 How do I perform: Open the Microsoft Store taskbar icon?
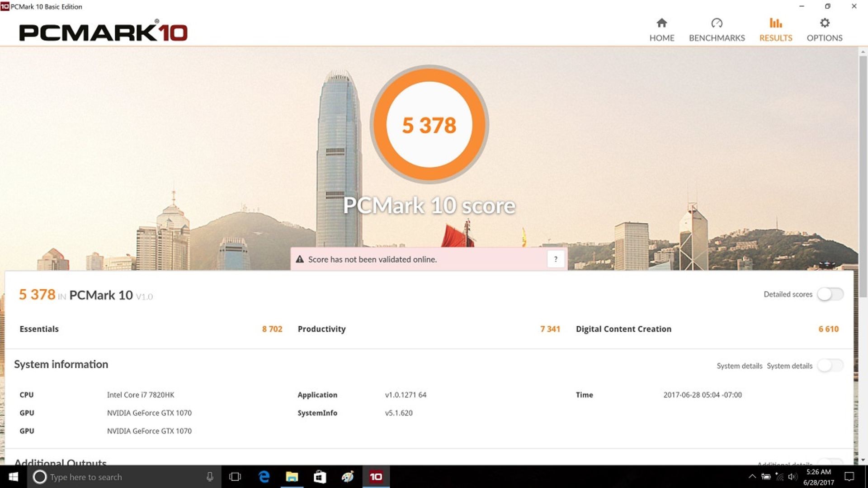tap(320, 477)
